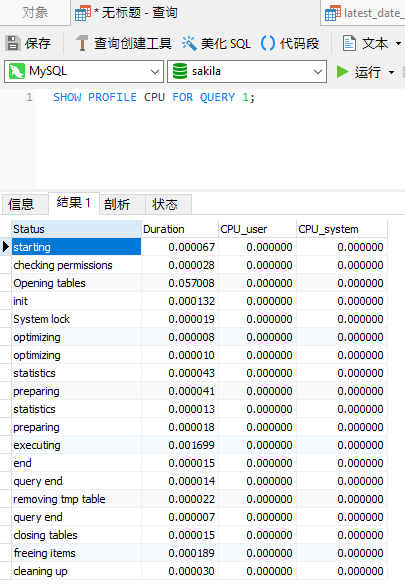The width and height of the screenshot is (405, 588).
Task: Select the 'checking permissions' row cell
Action: (76, 265)
